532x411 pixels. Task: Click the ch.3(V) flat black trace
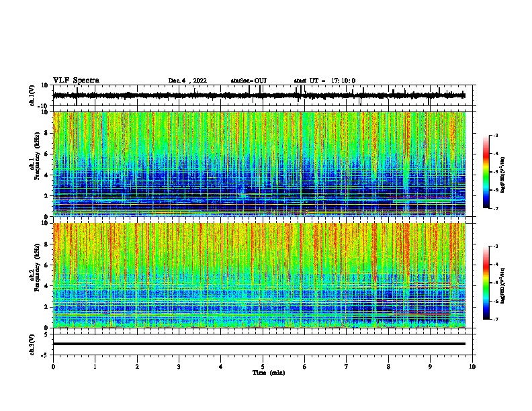click(259, 344)
